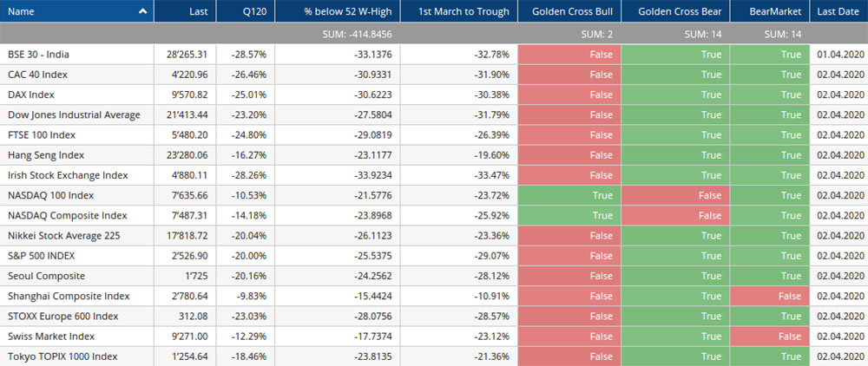Sort by the Q120 column header
Image resolution: width=868 pixels, height=366 pixels.
click(255, 11)
